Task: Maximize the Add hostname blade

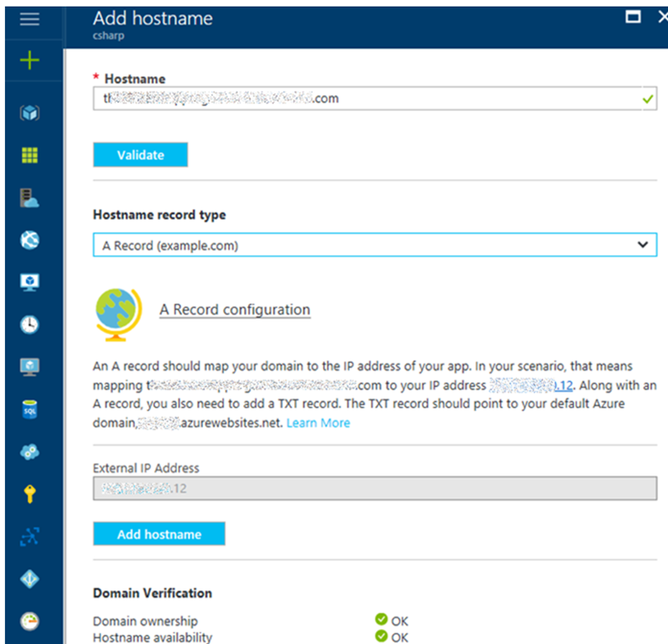Action: point(634,17)
